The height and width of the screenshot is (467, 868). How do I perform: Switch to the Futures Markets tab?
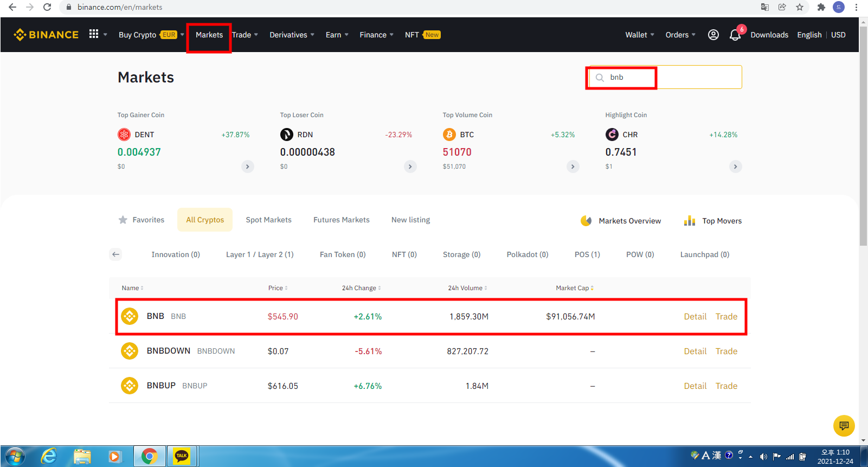tap(342, 220)
